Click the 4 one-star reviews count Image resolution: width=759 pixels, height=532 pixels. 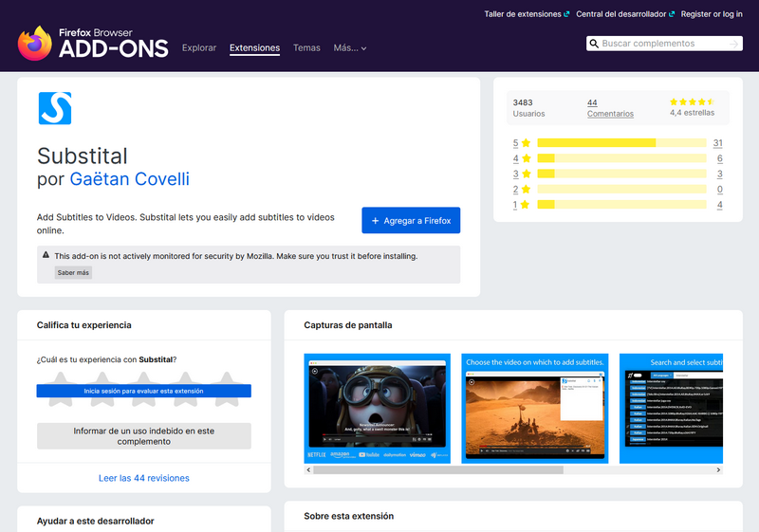(720, 205)
